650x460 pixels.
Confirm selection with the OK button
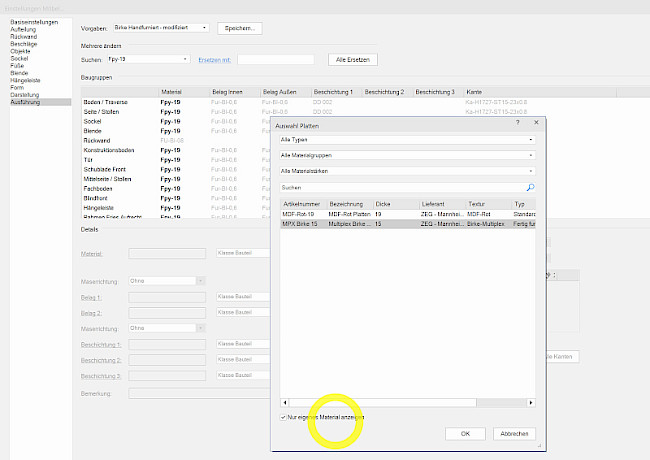465,434
